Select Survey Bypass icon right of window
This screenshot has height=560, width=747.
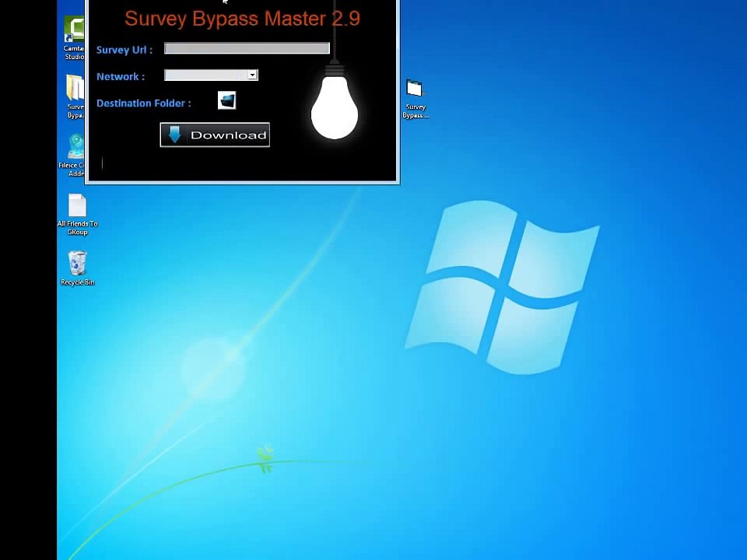pyautogui.click(x=416, y=99)
